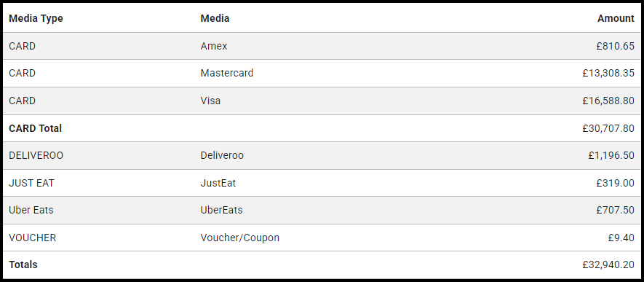Viewport: 644px width, 282px height.
Task: Click the Media Type column header
Action: coord(36,18)
